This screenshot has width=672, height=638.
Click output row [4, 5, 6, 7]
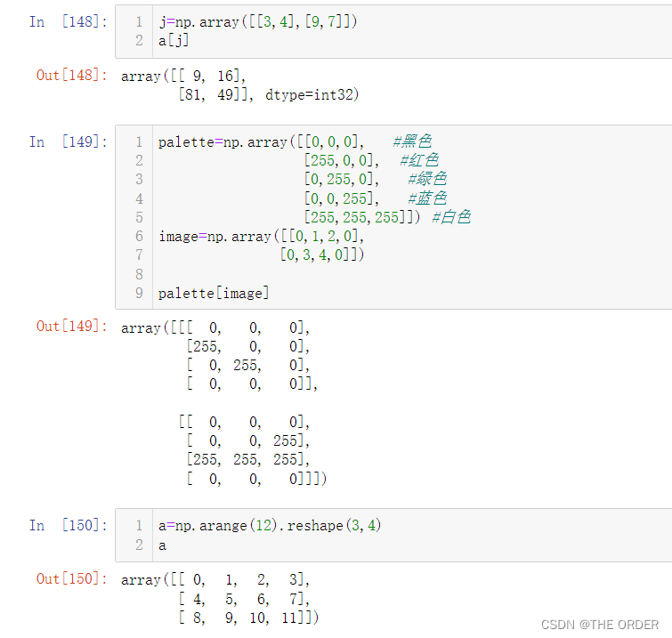coord(244,599)
